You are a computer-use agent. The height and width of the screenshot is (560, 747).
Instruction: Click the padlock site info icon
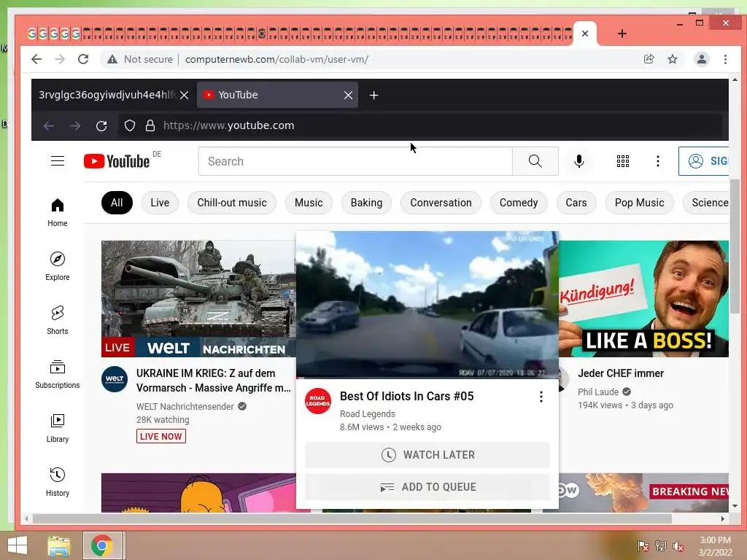(150, 125)
